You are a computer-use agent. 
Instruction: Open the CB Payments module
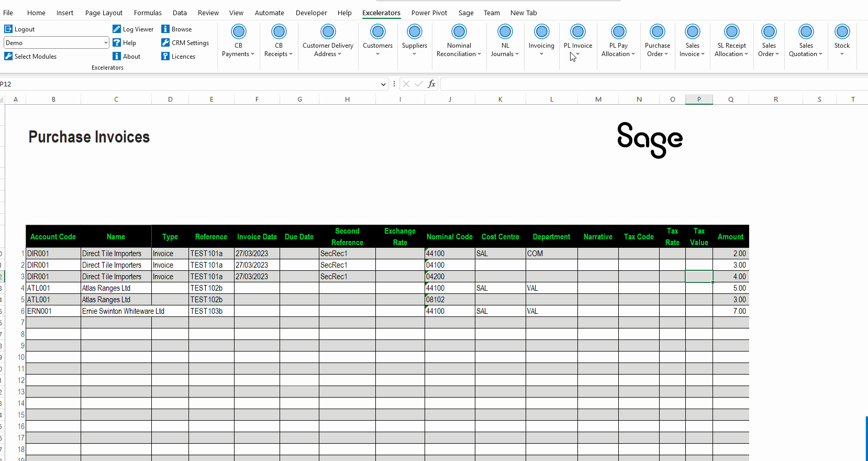click(x=238, y=41)
